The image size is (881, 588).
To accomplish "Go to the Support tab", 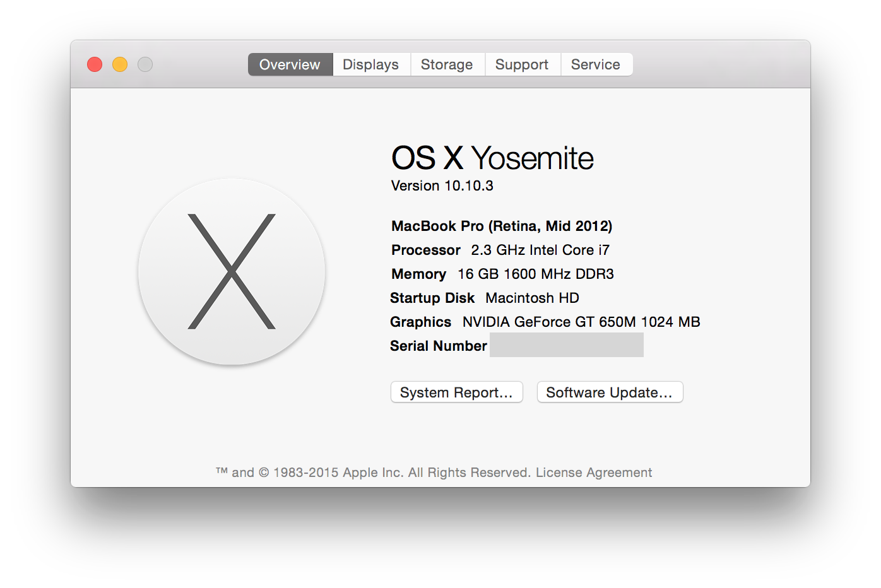I will click(522, 64).
